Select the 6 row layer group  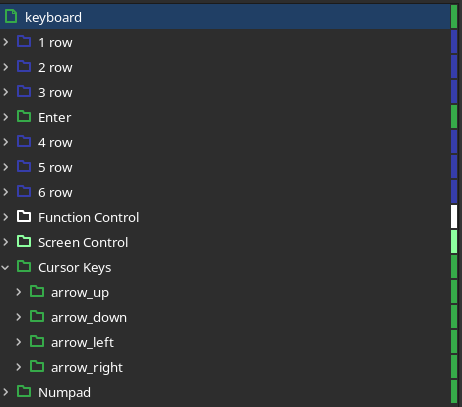(x=225, y=192)
